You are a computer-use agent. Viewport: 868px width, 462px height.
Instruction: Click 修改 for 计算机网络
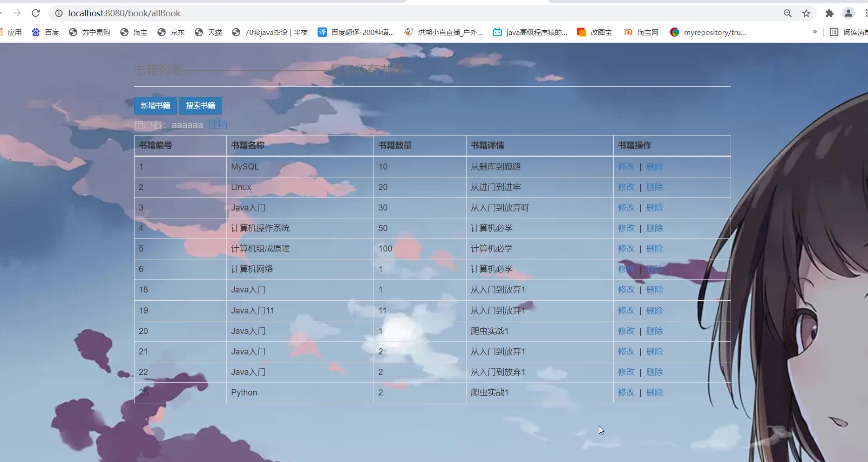tap(626, 269)
